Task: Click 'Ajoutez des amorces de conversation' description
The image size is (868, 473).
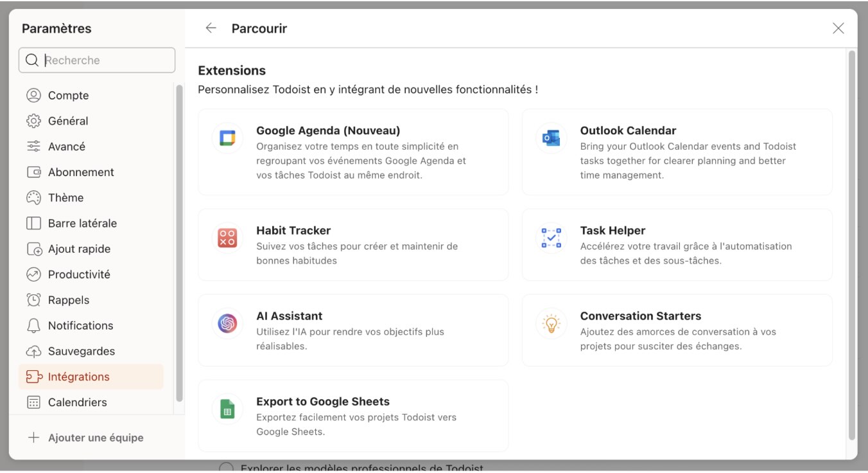Action: tap(678, 339)
